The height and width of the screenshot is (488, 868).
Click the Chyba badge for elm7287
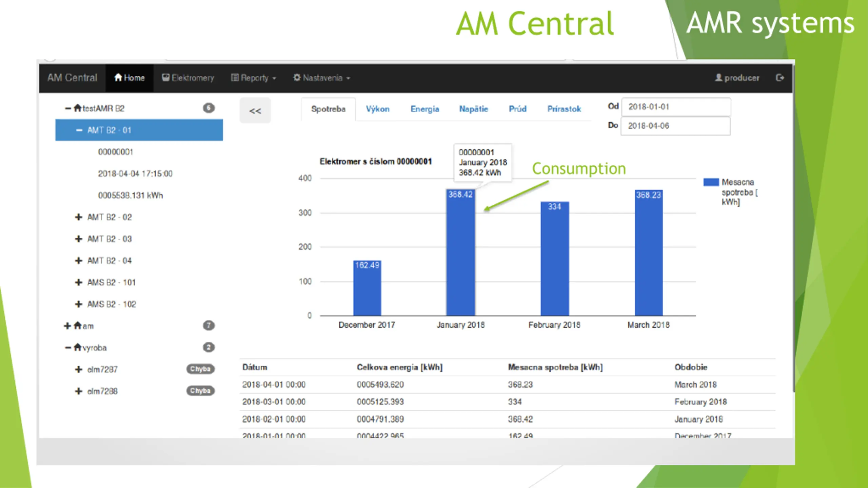coord(200,369)
